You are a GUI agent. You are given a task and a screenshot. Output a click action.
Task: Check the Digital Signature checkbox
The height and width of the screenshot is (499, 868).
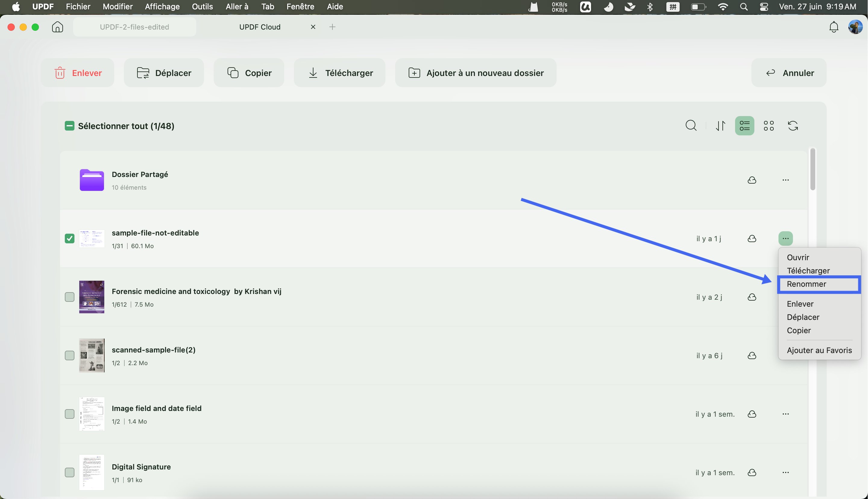(x=70, y=472)
